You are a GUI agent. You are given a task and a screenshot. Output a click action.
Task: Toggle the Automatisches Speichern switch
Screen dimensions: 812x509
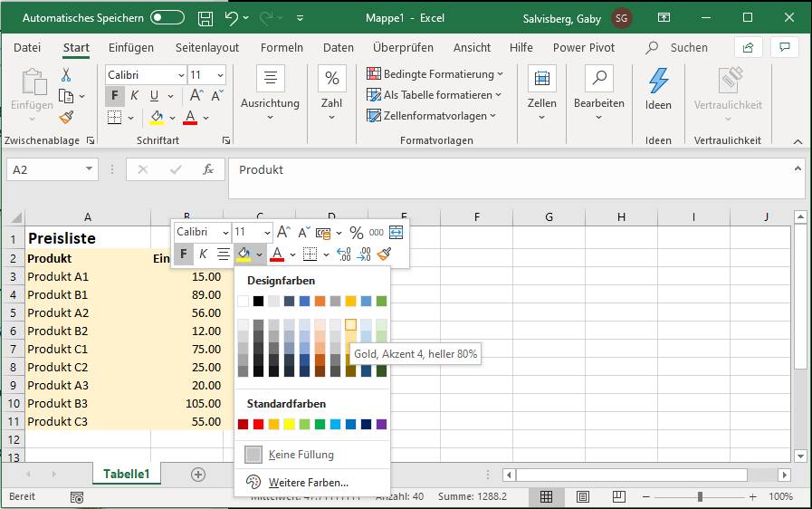(167, 18)
